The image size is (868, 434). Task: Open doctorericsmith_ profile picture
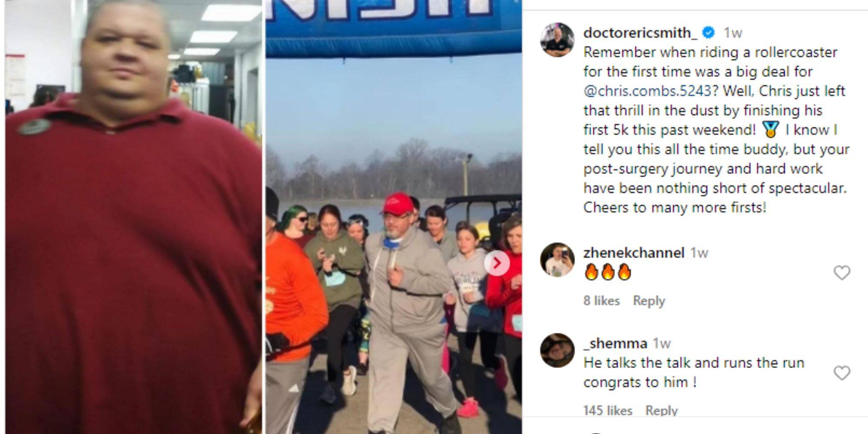557,40
